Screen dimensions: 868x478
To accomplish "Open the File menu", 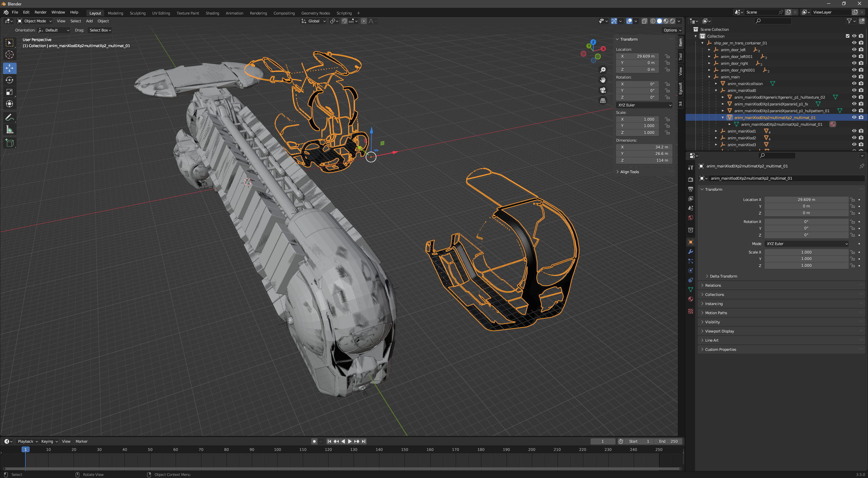I will [15, 12].
